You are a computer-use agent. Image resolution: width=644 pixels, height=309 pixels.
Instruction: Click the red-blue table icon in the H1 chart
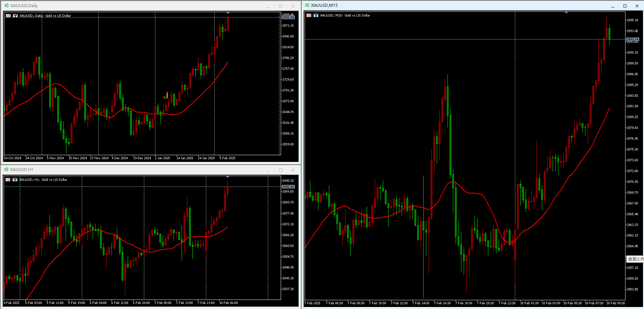[x=8, y=179]
